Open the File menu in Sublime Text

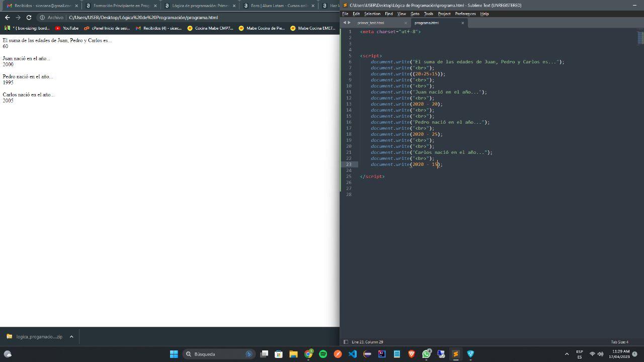345,14
